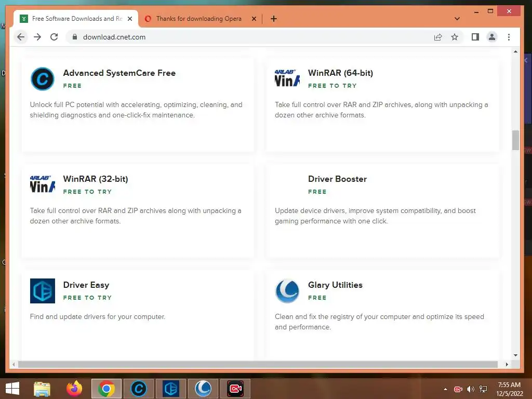Show hidden system tray icons

pos(445,389)
